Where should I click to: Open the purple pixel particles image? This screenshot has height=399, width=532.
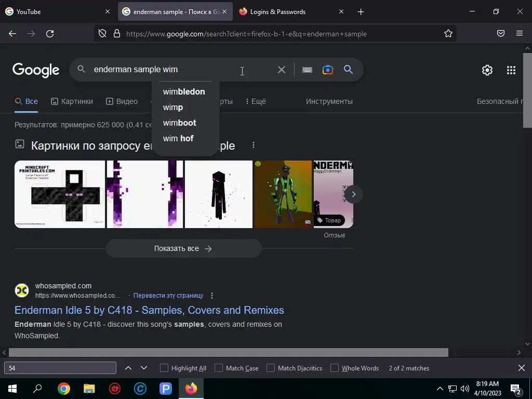tap(145, 194)
